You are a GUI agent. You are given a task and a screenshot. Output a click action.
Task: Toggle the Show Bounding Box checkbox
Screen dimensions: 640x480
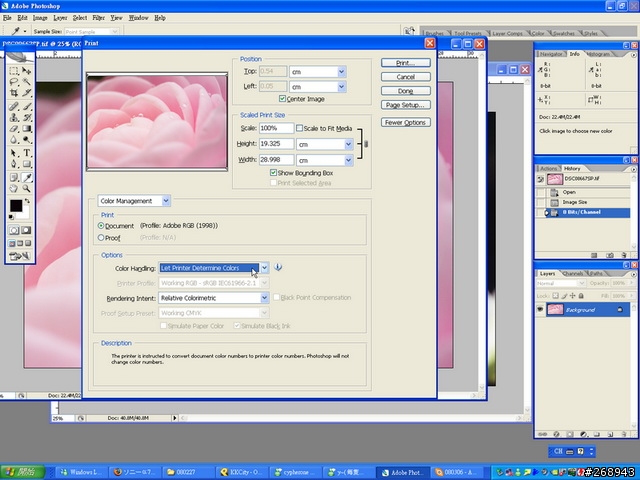coord(273,173)
